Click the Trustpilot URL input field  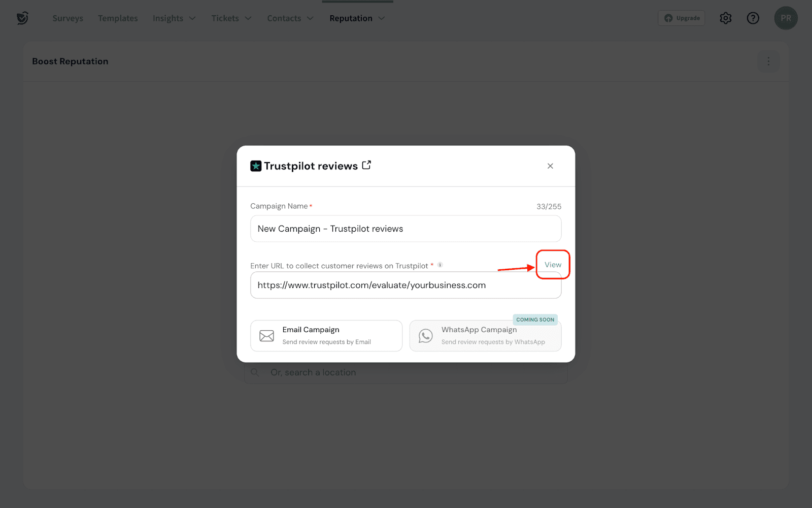point(405,285)
